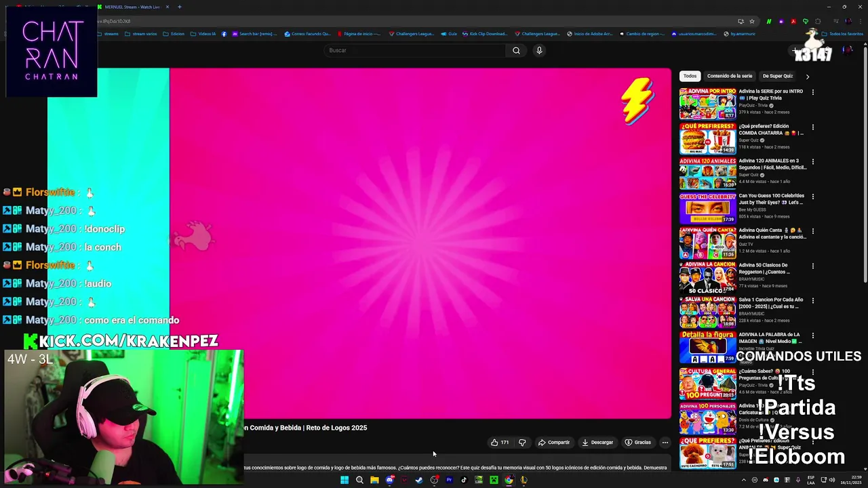868x488 pixels.
Task: Open TikTok app from taskbar
Action: 464,480
